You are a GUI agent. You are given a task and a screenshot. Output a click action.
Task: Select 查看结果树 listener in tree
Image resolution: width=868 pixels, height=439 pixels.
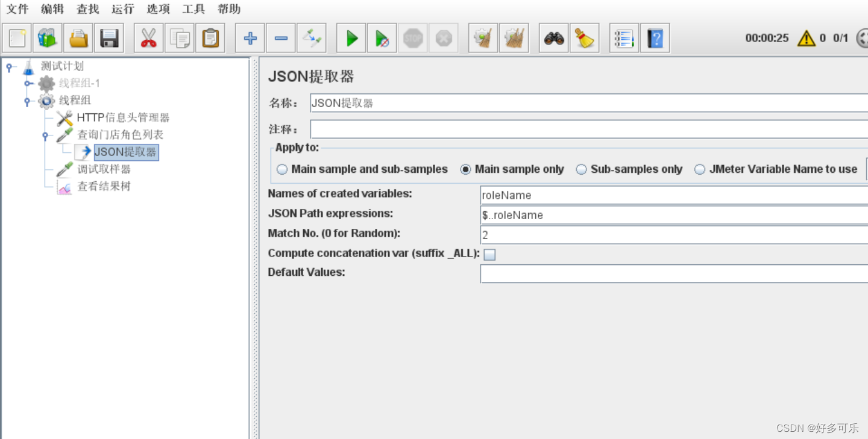(x=104, y=186)
